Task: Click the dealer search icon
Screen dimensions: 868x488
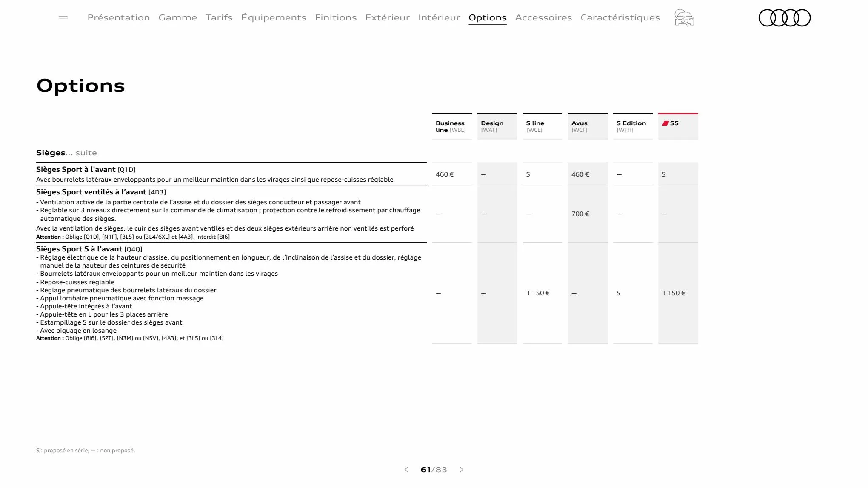Action: pos(684,18)
